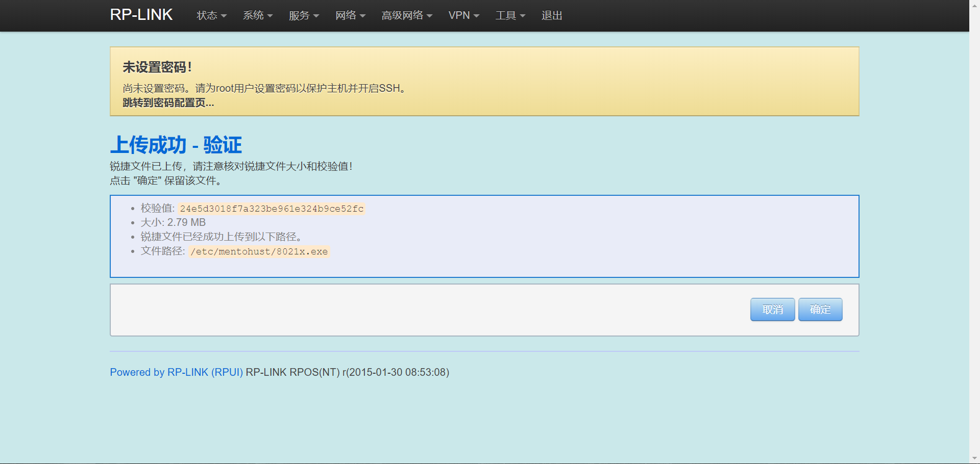Follow the 跳转到密码配置页 link

pyautogui.click(x=168, y=102)
